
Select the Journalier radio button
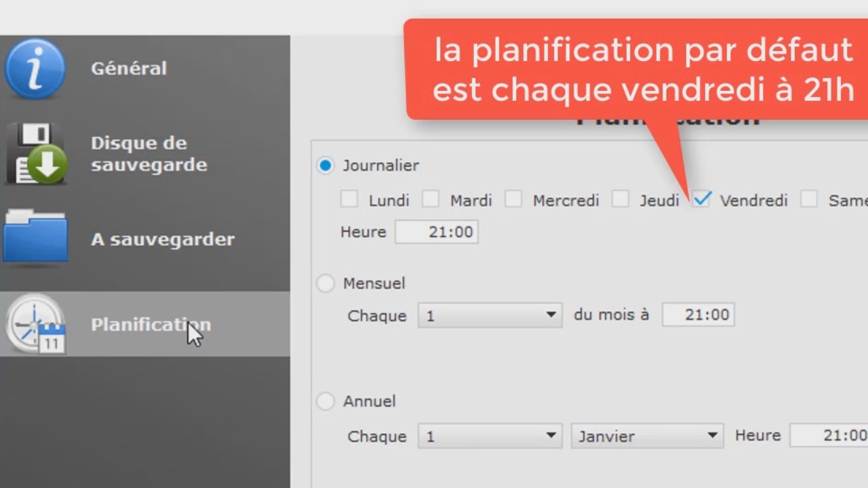pos(325,165)
